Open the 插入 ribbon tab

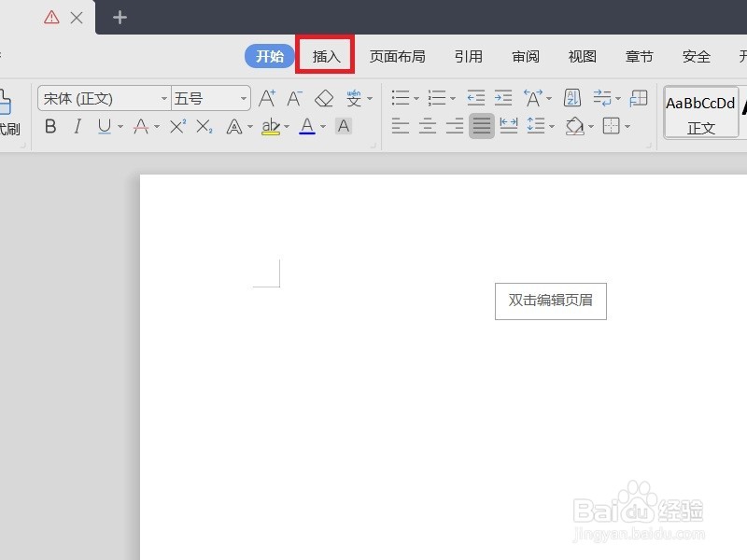click(326, 57)
